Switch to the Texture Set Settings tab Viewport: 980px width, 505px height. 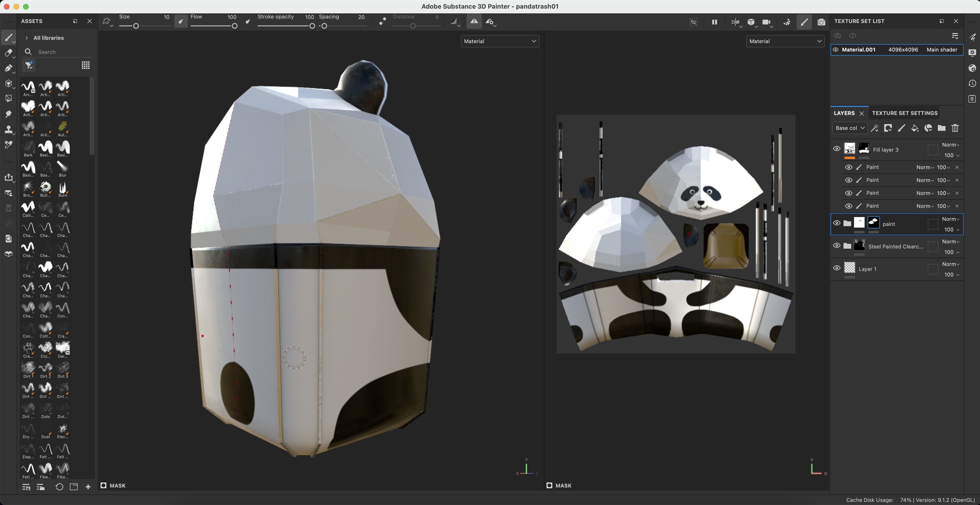tap(905, 113)
